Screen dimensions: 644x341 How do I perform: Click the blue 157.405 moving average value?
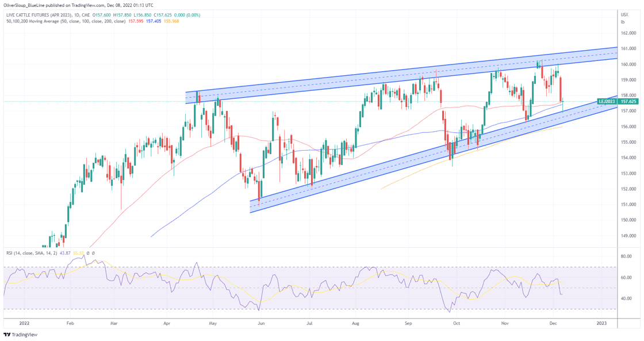[154, 21]
